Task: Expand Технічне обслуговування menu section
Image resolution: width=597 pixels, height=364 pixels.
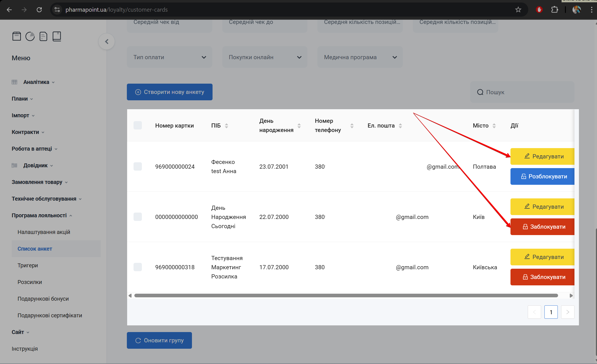Action: coord(47,199)
